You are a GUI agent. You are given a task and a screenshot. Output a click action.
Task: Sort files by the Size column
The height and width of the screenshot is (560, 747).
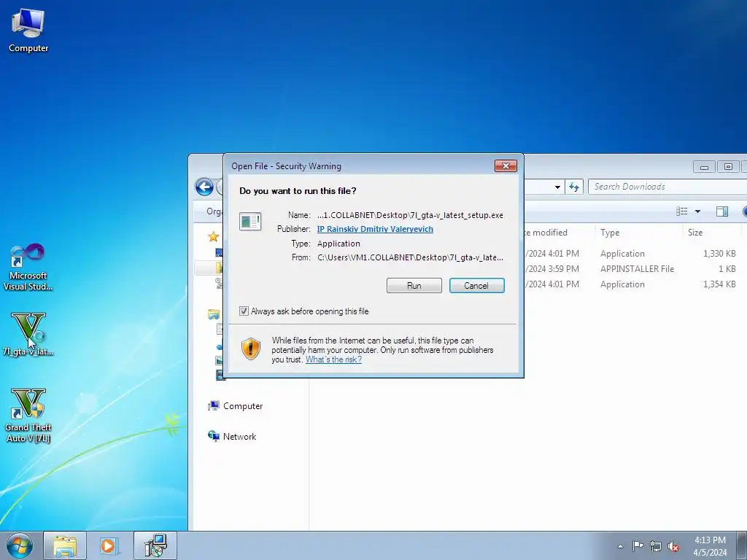point(695,233)
